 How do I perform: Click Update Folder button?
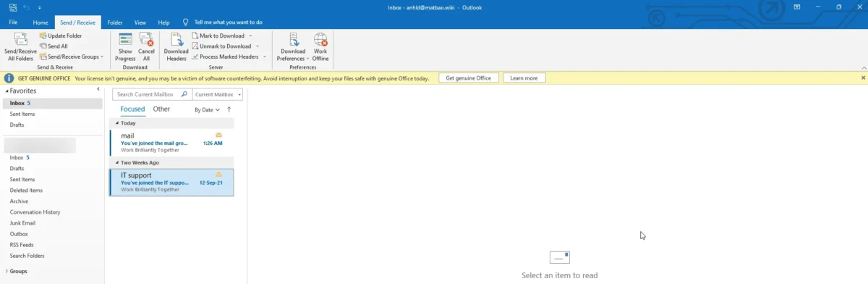(x=61, y=35)
